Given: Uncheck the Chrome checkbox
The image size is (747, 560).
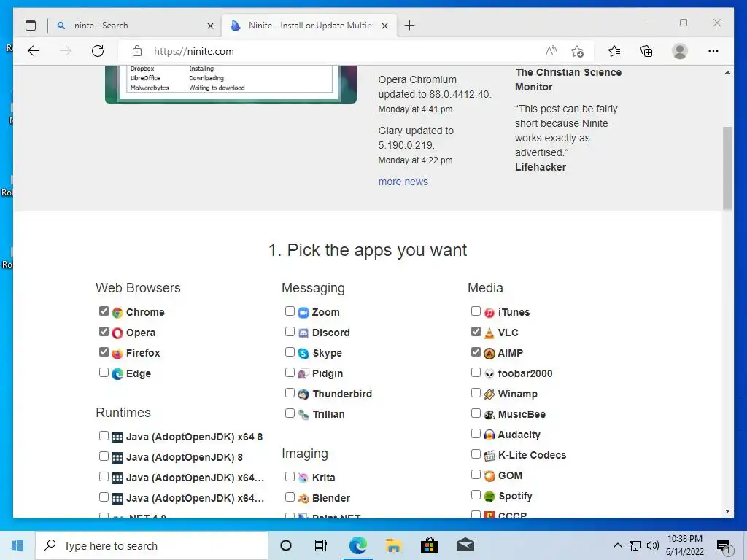Looking at the screenshot, I should tap(104, 311).
